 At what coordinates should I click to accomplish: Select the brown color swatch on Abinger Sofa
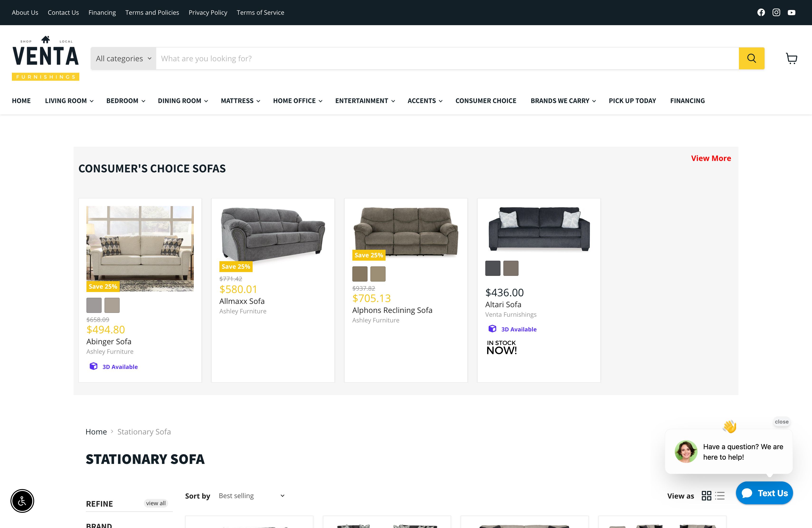[112, 305]
